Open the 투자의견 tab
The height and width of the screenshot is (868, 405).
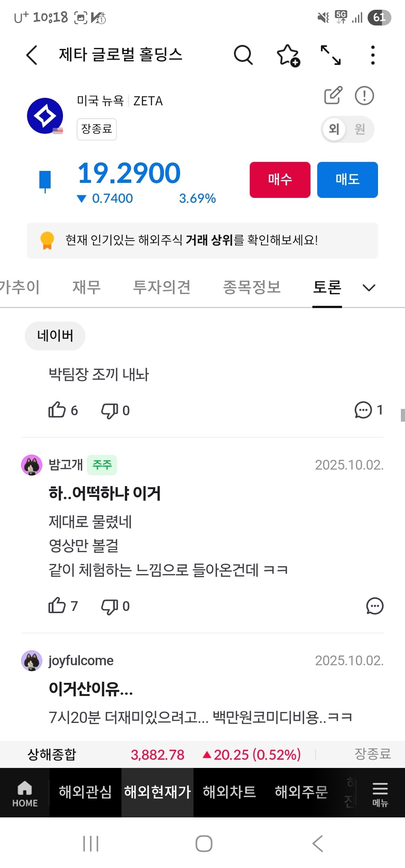162,287
